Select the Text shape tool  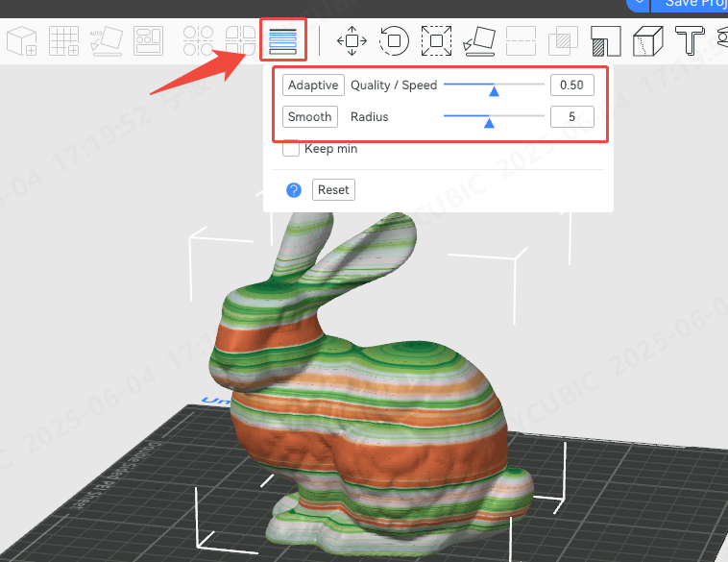click(x=690, y=41)
